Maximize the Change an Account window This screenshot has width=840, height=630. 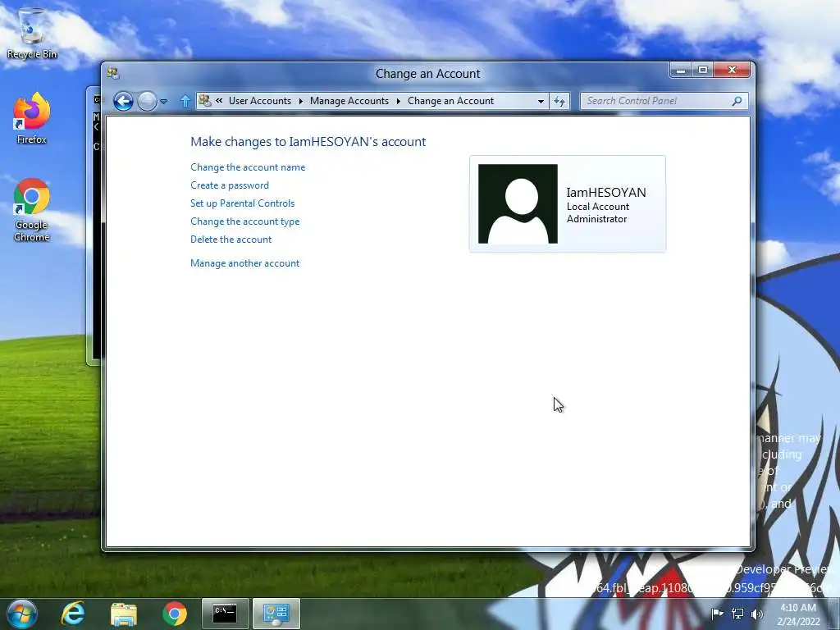[703, 70]
